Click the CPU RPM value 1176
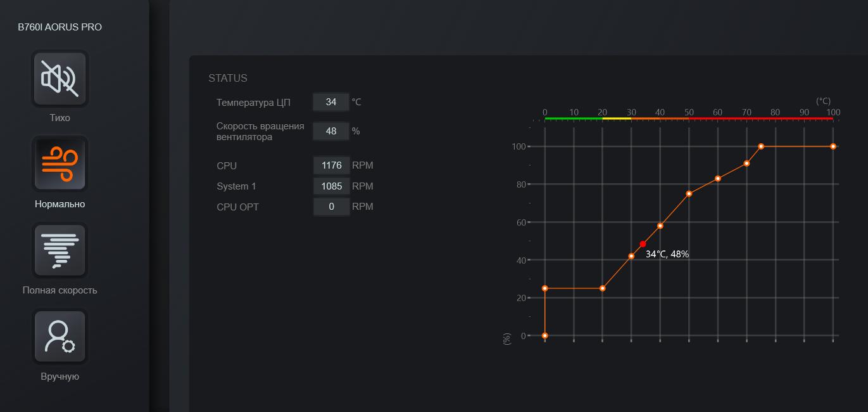Screen dimensions: 868x412 (x=331, y=165)
